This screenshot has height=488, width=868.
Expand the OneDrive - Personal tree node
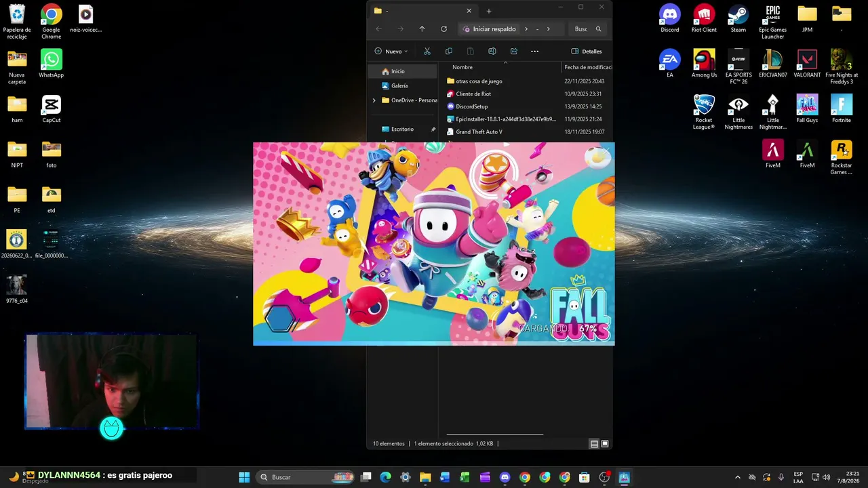tap(374, 100)
